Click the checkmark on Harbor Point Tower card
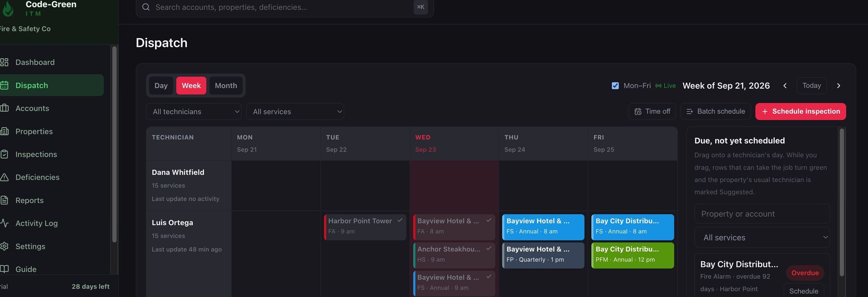 400,220
